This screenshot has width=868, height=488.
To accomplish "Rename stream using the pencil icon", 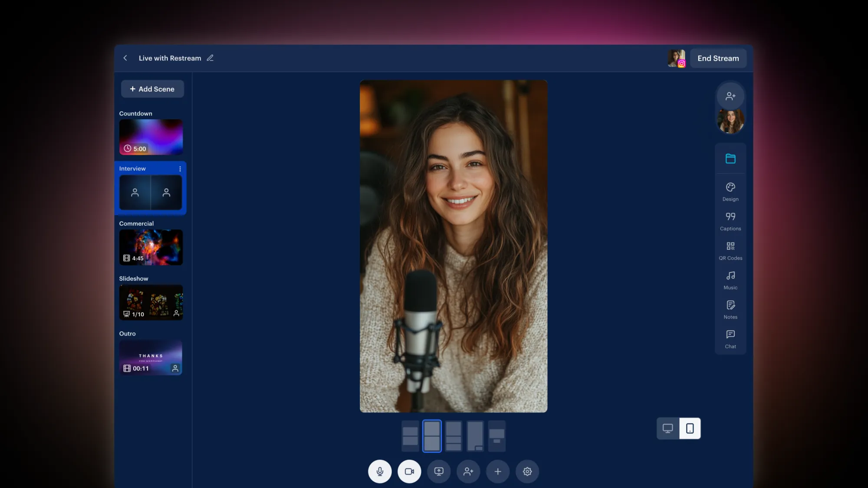I will (210, 58).
